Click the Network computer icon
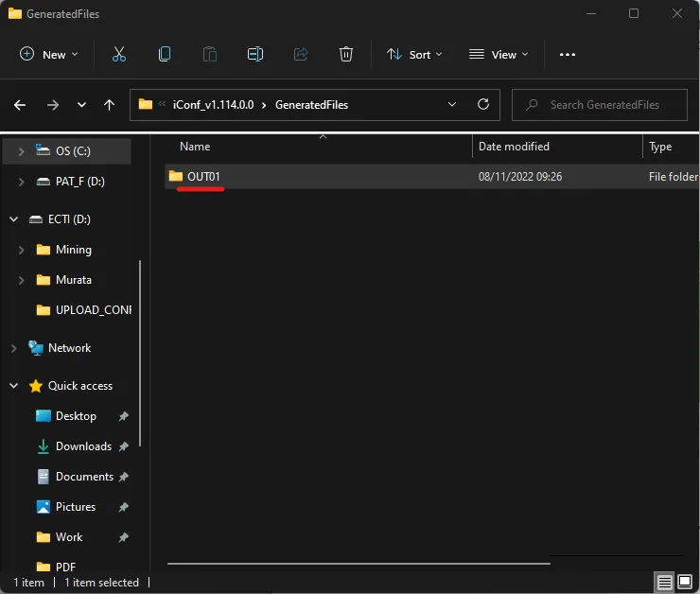The height and width of the screenshot is (594, 700). click(x=35, y=348)
